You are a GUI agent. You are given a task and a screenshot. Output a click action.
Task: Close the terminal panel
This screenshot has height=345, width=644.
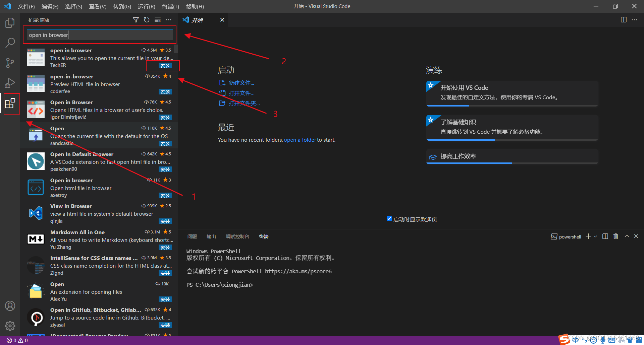tap(636, 236)
